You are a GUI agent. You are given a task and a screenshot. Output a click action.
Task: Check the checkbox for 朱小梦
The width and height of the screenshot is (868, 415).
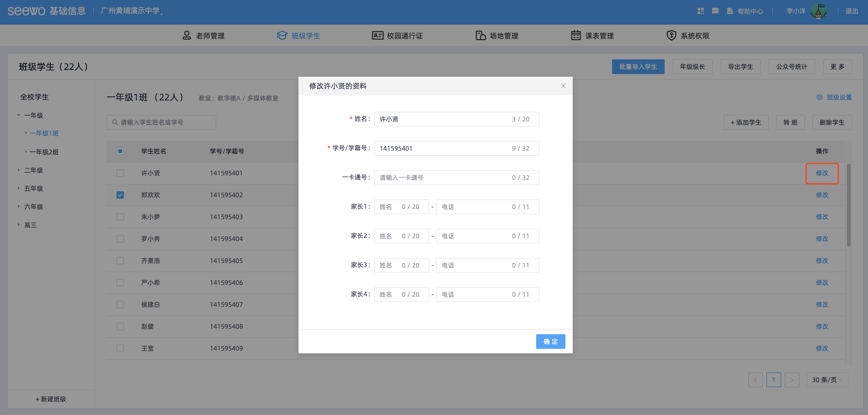[120, 217]
